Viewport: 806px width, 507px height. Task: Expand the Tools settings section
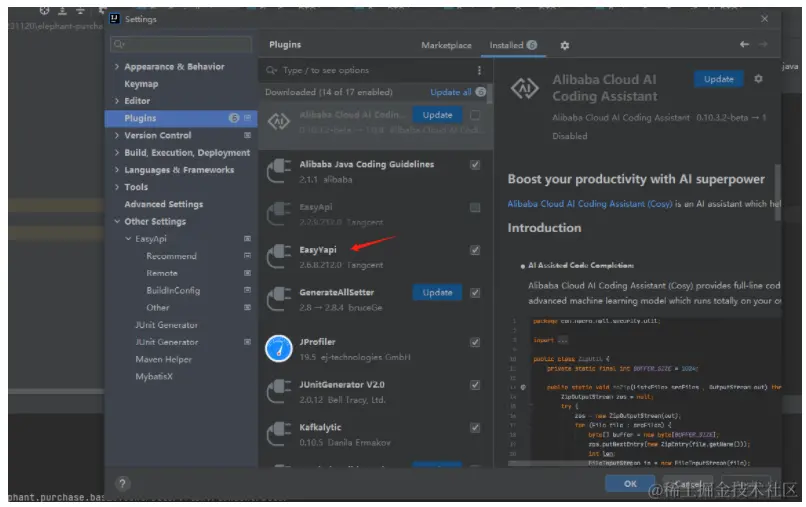117,187
